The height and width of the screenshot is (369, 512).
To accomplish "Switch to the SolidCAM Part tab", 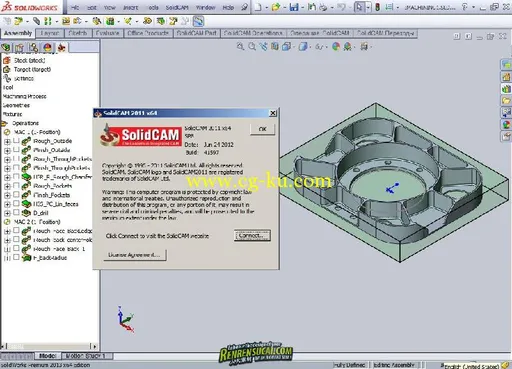I will coord(197,33).
